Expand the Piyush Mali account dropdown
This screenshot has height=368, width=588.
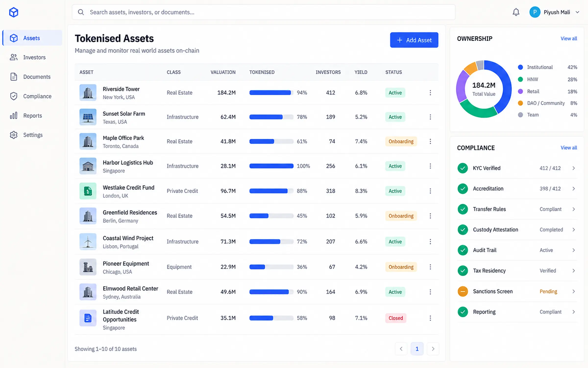pyautogui.click(x=577, y=12)
